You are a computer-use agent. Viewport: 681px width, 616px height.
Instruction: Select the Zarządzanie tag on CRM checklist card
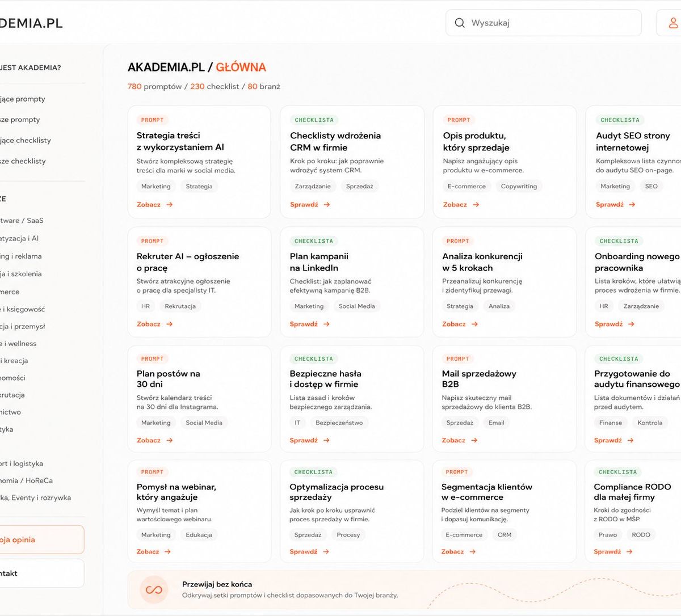313,186
